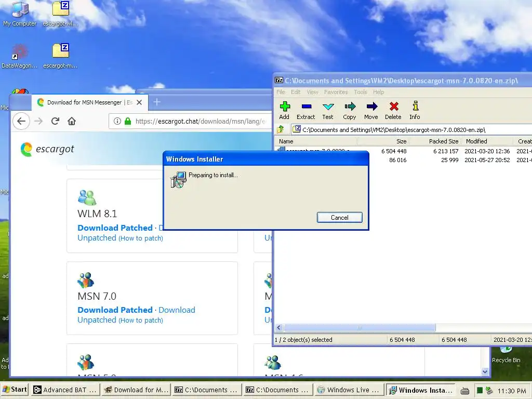Viewport: 532px width, 399px height.
Task: Click the 11:30 PM taskbar clock
Action: coord(512,391)
